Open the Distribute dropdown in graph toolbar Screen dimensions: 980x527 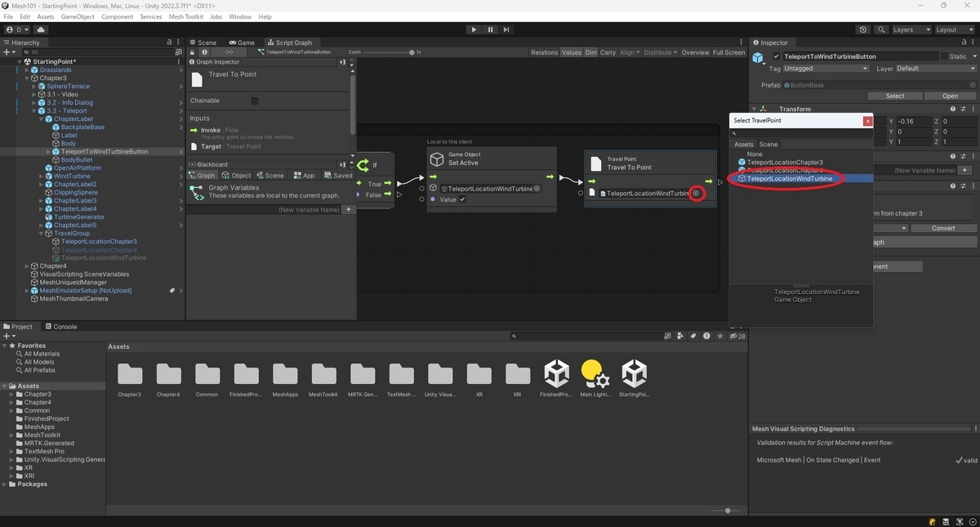(661, 52)
